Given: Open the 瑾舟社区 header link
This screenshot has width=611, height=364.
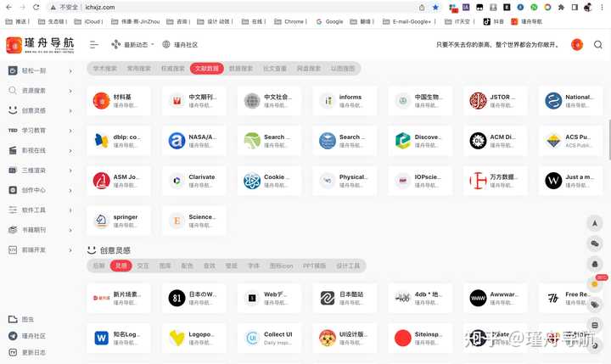Looking at the screenshot, I should coord(180,45).
